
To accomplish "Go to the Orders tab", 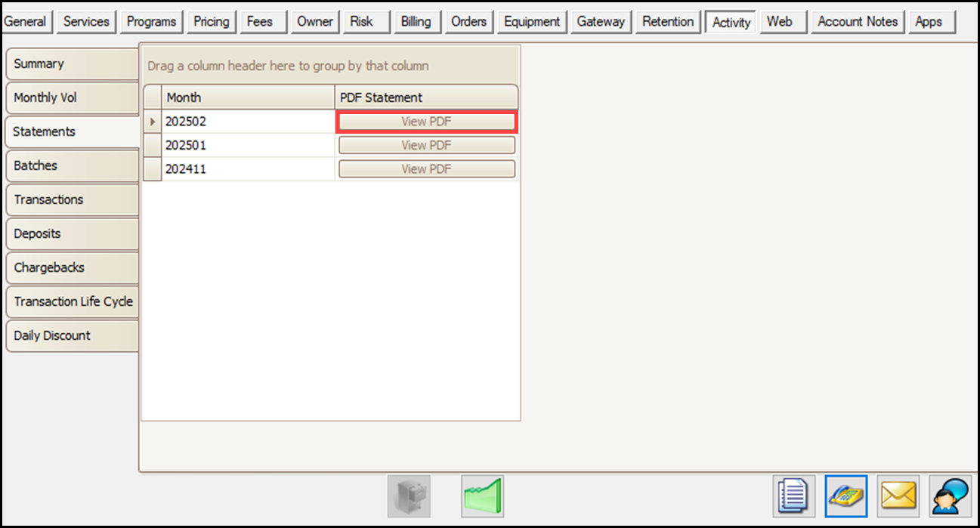I will [469, 22].
